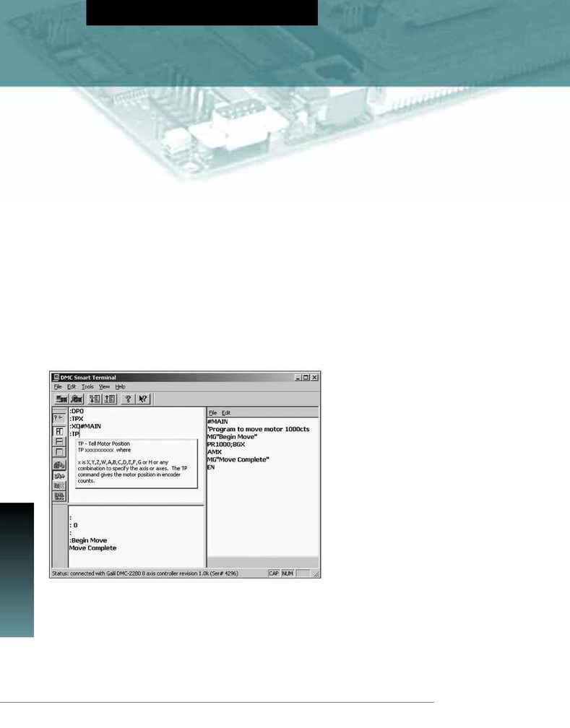The image size is (570, 728).
Task: Open the Help menu
Action: (121, 386)
